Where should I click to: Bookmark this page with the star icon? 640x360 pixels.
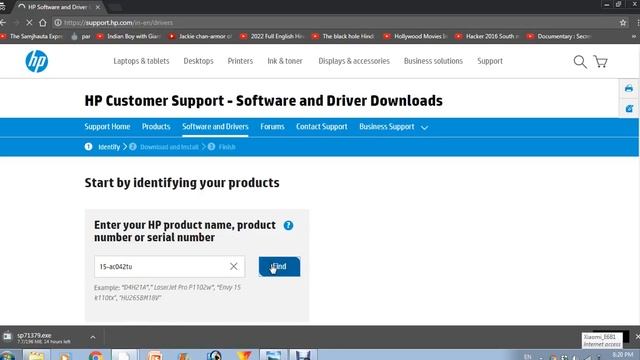(x=623, y=23)
